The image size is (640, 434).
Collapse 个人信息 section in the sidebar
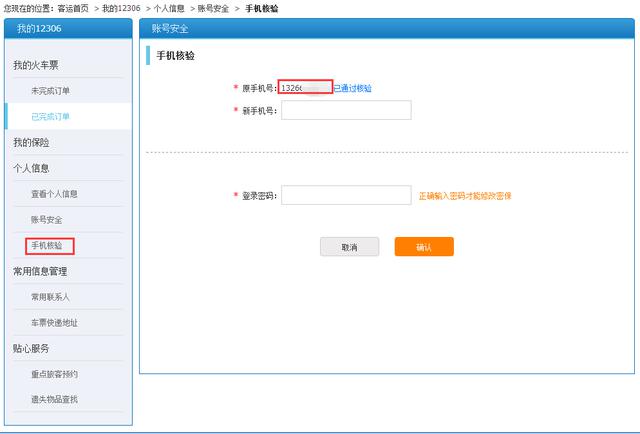(x=31, y=168)
